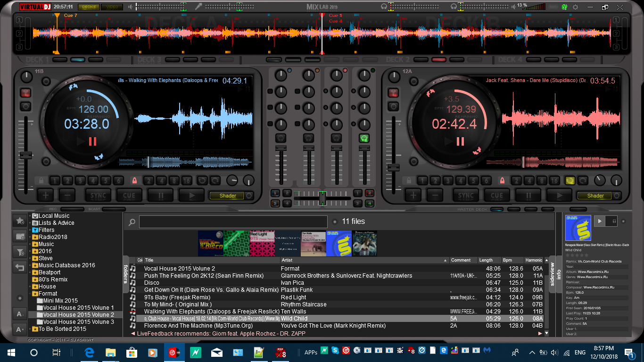Viewport: 644px width, 362px height.
Task: Click the back arrow icon in browser sidebar
Action: click(20, 268)
